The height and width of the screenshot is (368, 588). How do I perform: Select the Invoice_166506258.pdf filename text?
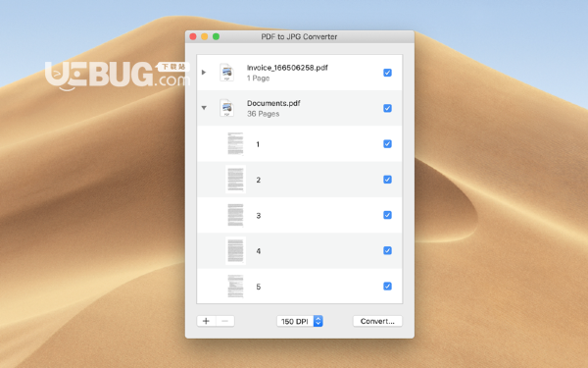(x=287, y=68)
